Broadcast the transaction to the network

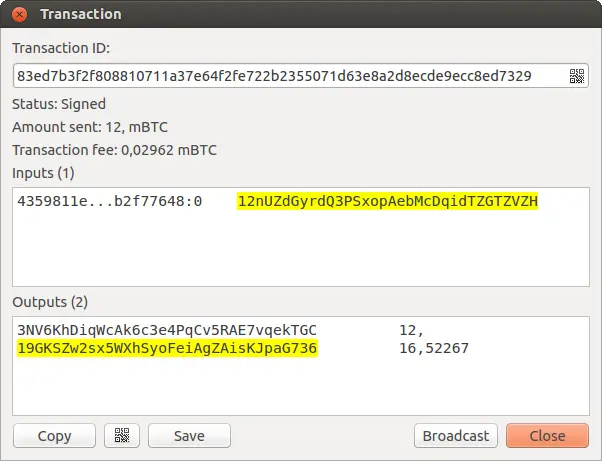[456, 436]
